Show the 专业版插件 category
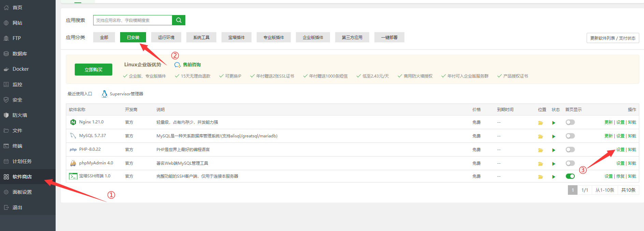This screenshot has height=231, width=644. click(274, 37)
